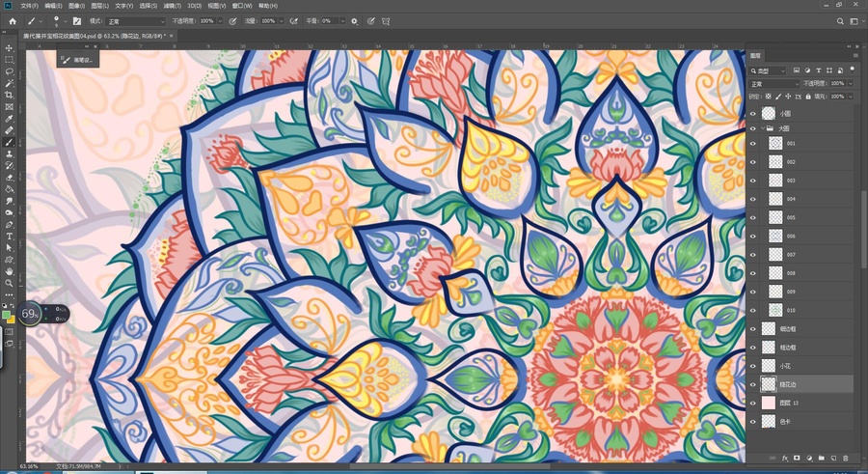Viewport: 868px width, 474px height.
Task: Open the flow percentage dropdown arrow
Action: [x=282, y=21]
